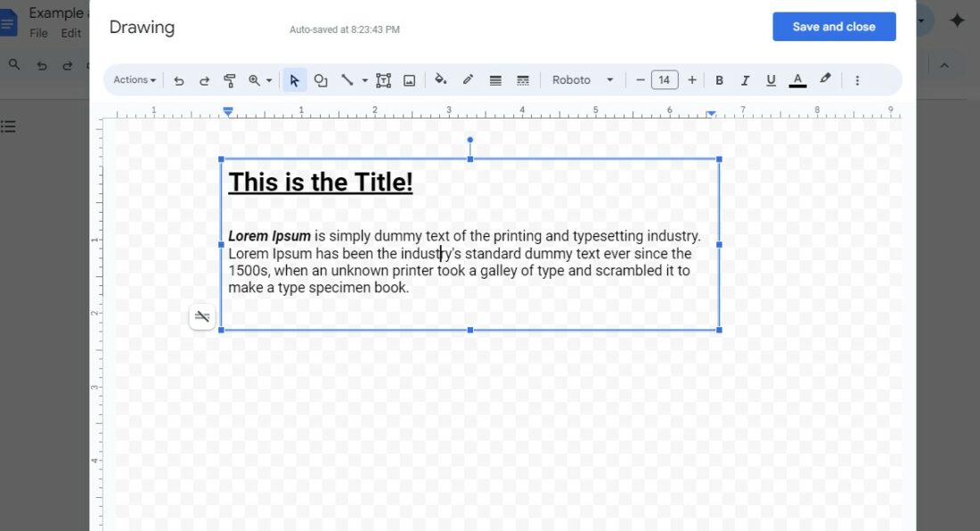Insert an Image into the drawing
This screenshot has width=980, height=531.
pyautogui.click(x=409, y=79)
